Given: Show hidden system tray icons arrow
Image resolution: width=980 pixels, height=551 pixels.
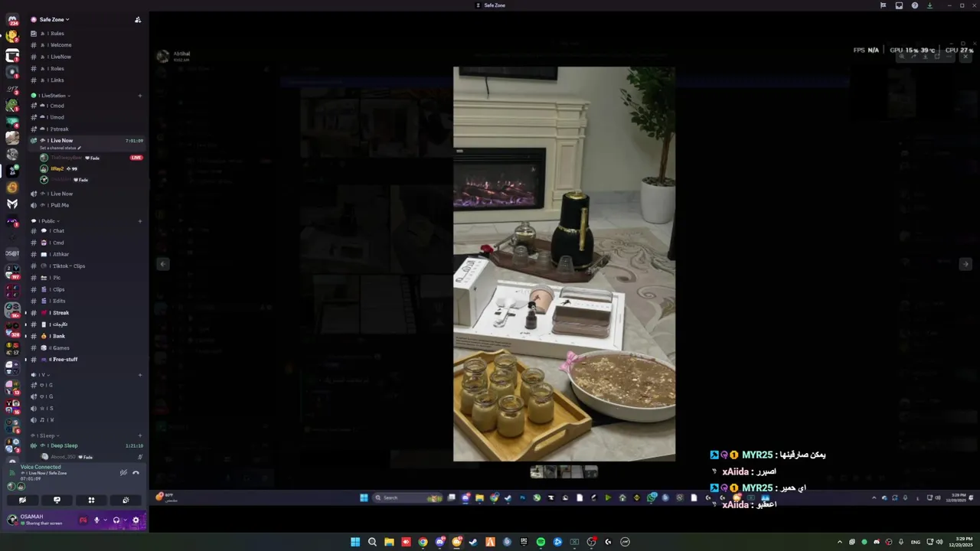Looking at the screenshot, I should click(x=840, y=542).
